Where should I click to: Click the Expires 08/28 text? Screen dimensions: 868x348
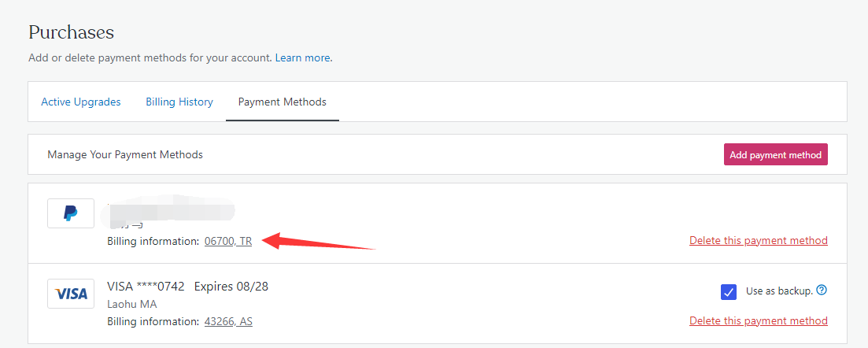(x=231, y=287)
